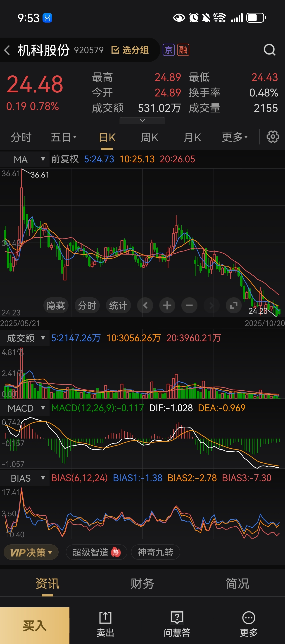Expand quote details chevron
The image size is (285, 644).
pyautogui.click(x=142, y=120)
